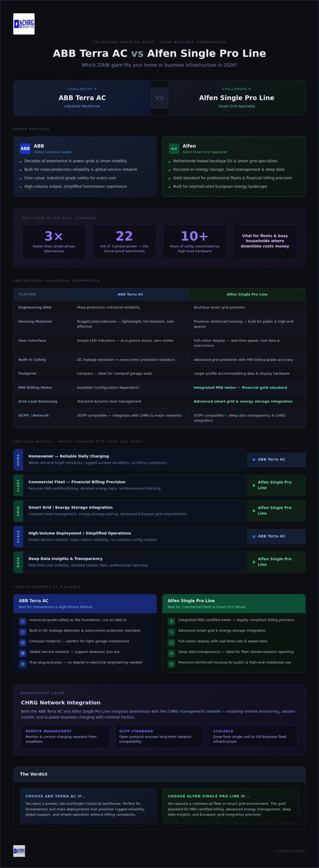Click the blue ABB brand badge
Image resolution: width=319 pixels, height=868 pixels.
click(25, 149)
